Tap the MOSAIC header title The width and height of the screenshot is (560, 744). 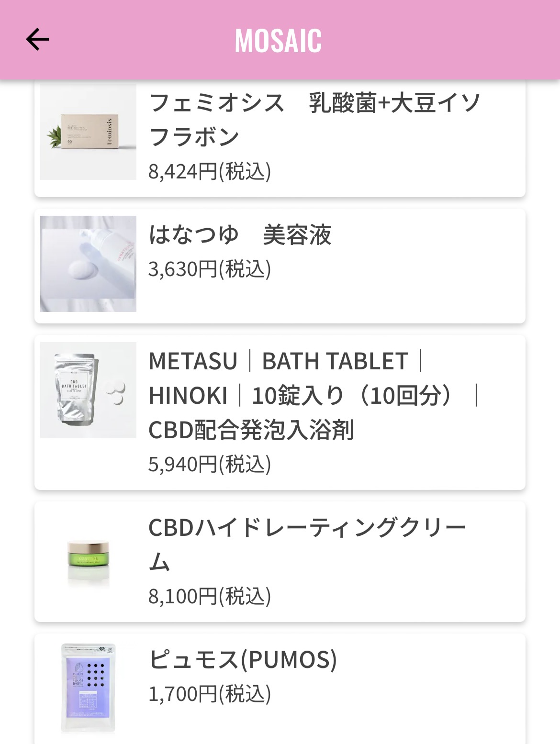tap(278, 41)
